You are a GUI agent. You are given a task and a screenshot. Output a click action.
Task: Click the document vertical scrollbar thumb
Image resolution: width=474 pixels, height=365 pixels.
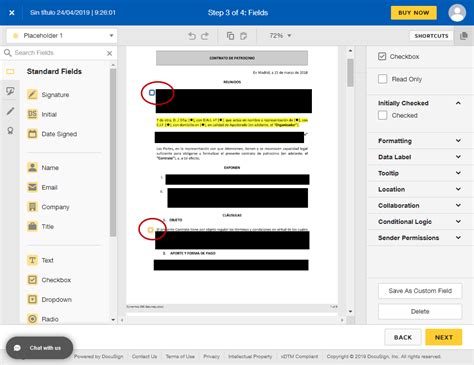pyautogui.click(x=350, y=72)
